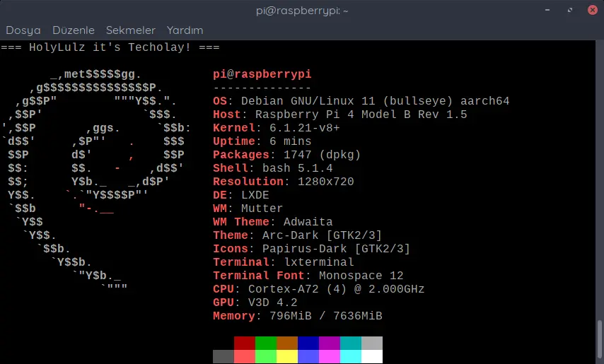Click the white color block
The image size is (604, 364).
372,356
